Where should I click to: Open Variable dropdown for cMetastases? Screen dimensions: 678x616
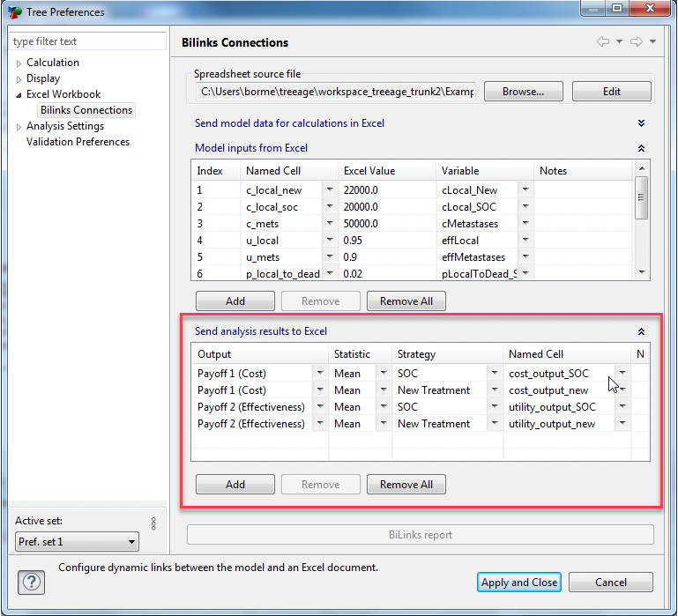525,223
